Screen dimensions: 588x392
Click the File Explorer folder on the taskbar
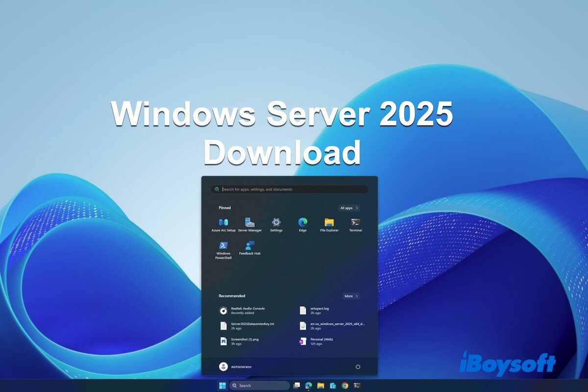coord(321,386)
